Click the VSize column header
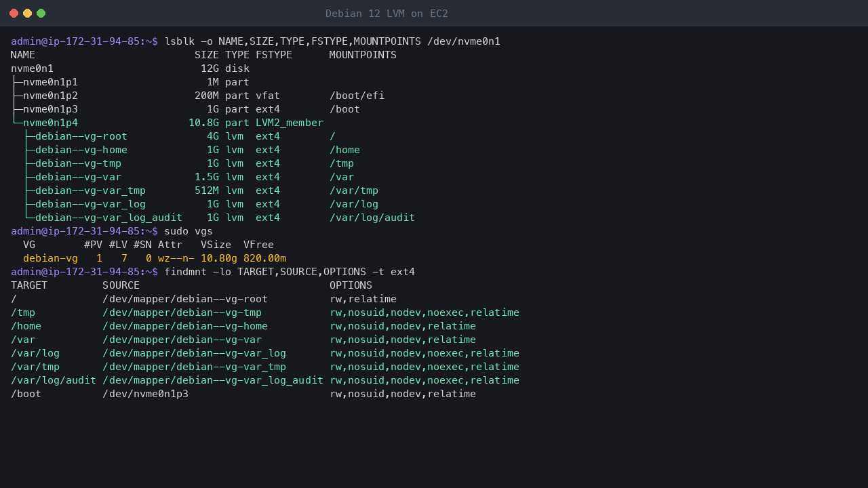The image size is (868, 488). pyautogui.click(x=216, y=245)
